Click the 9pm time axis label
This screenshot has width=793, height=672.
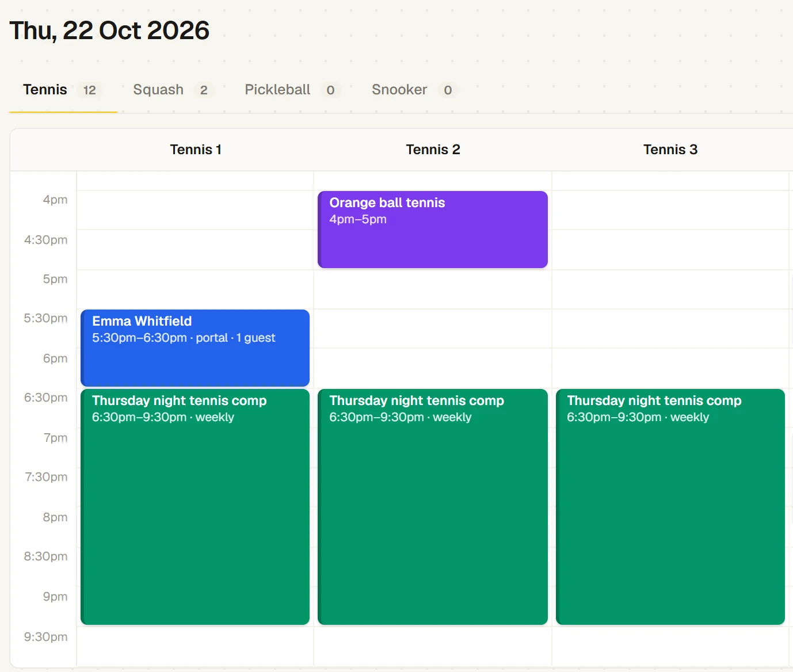55,597
